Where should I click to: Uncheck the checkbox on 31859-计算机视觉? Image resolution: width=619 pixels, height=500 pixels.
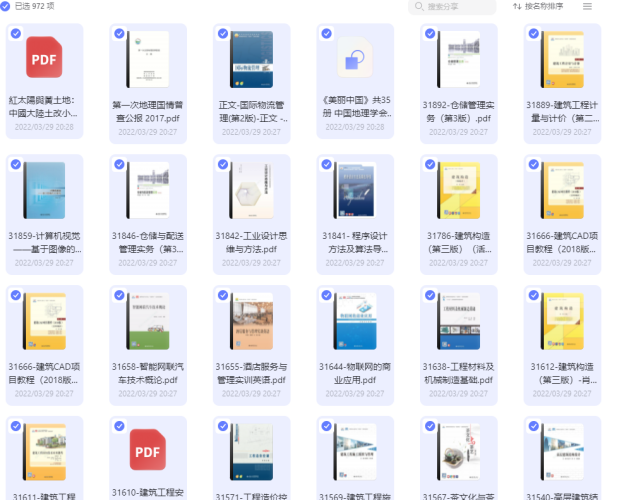(x=16, y=165)
